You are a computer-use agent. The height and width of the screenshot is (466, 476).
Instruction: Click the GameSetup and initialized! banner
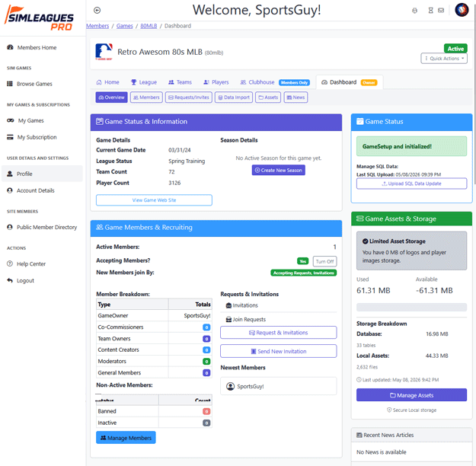click(411, 146)
